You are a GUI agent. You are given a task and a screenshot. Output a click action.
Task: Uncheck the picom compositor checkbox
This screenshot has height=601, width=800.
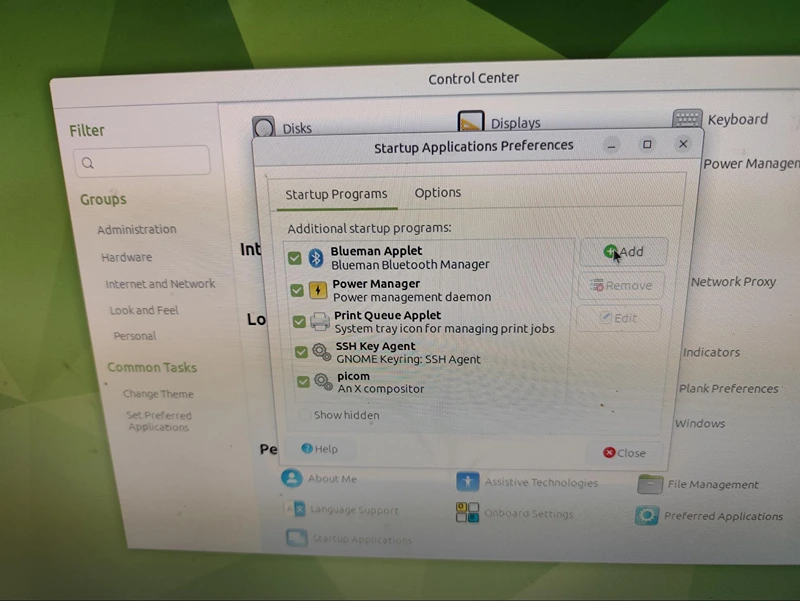point(303,382)
